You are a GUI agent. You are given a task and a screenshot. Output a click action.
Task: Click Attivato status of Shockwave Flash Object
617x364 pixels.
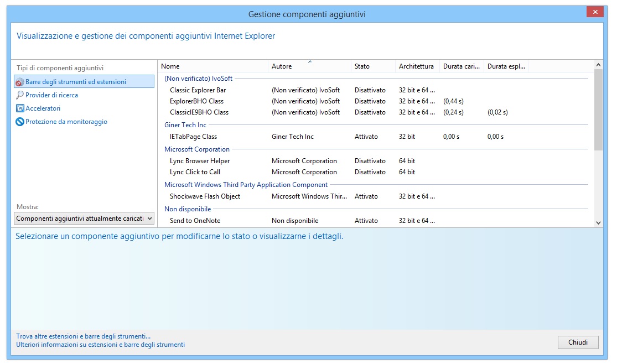[366, 196]
